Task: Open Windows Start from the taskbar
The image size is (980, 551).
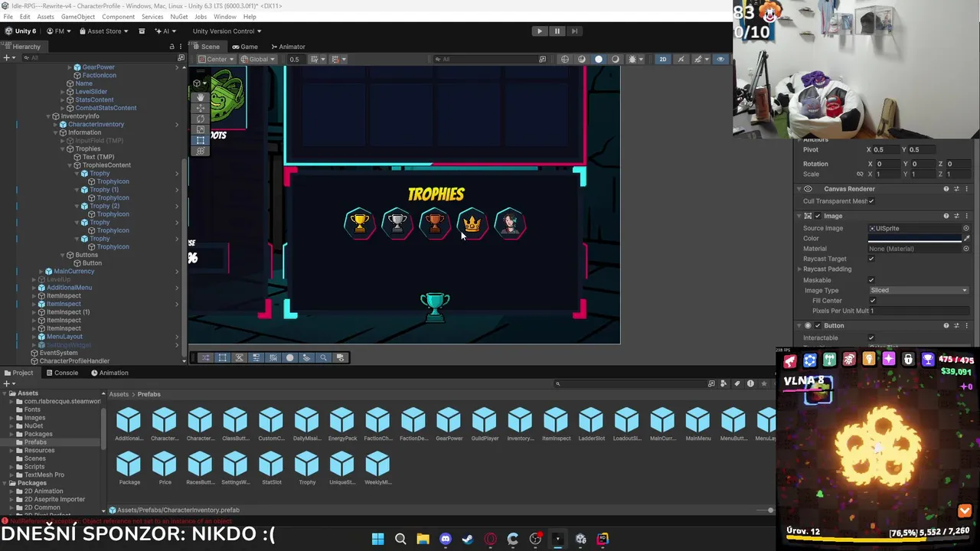Action: pyautogui.click(x=377, y=539)
